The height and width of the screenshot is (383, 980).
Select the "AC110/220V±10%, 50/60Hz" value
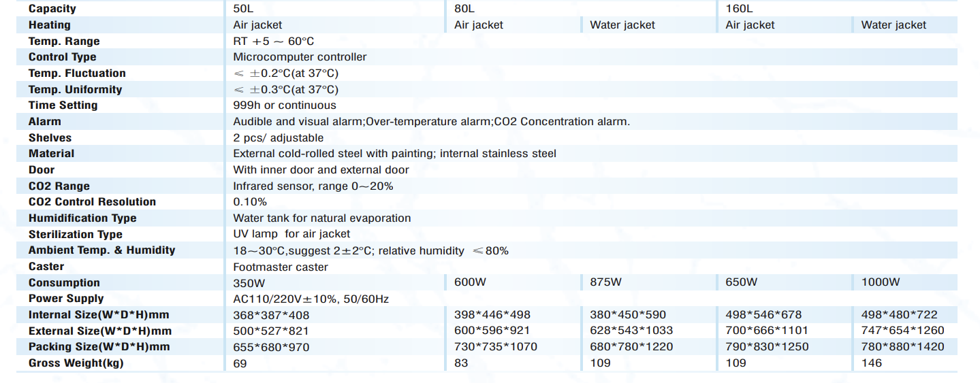pos(311,299)
